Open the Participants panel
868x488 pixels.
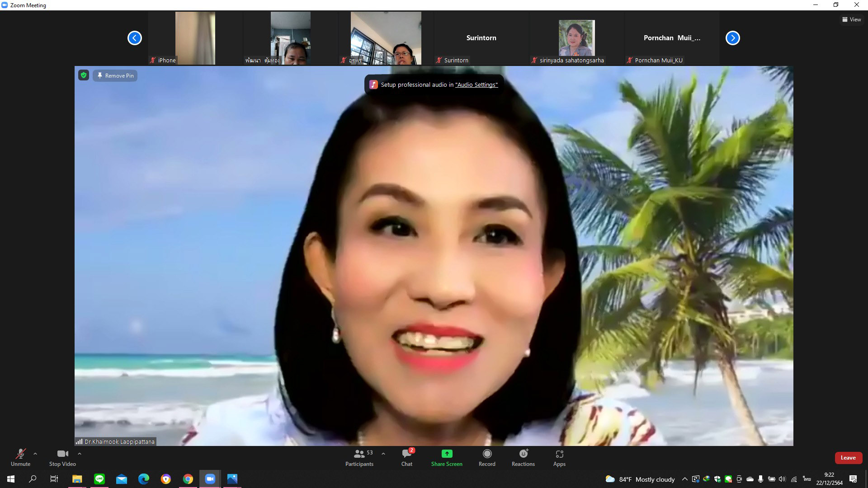(x=359, y=457)
